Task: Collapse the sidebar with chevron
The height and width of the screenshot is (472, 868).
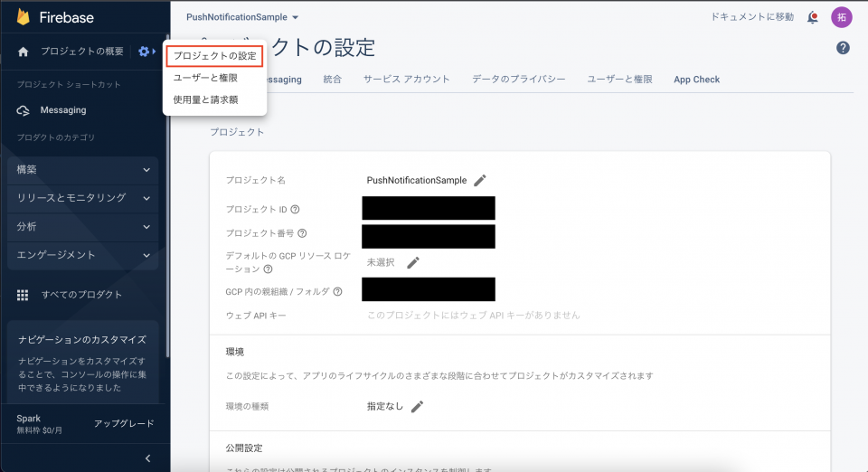Action: coord(147,458)
